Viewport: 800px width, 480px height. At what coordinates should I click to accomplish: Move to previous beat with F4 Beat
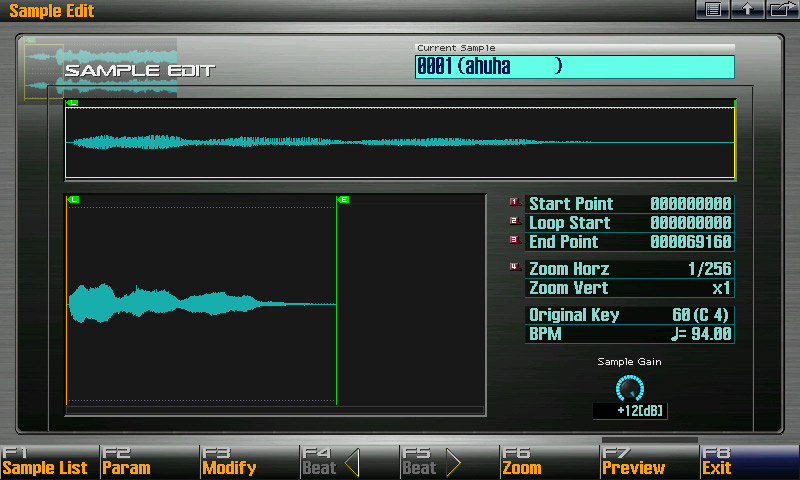(x=349, y=462)
